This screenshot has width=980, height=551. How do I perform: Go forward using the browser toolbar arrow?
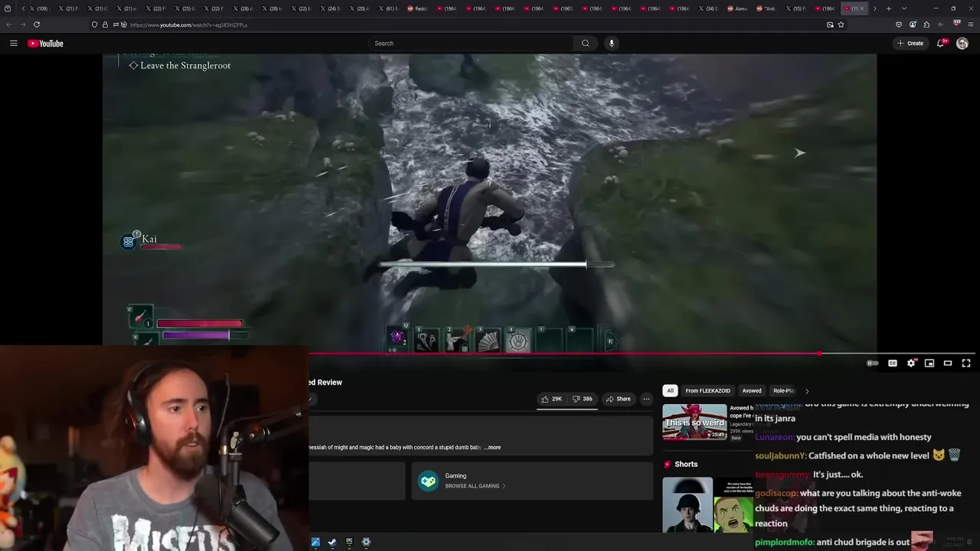[22, 24]
